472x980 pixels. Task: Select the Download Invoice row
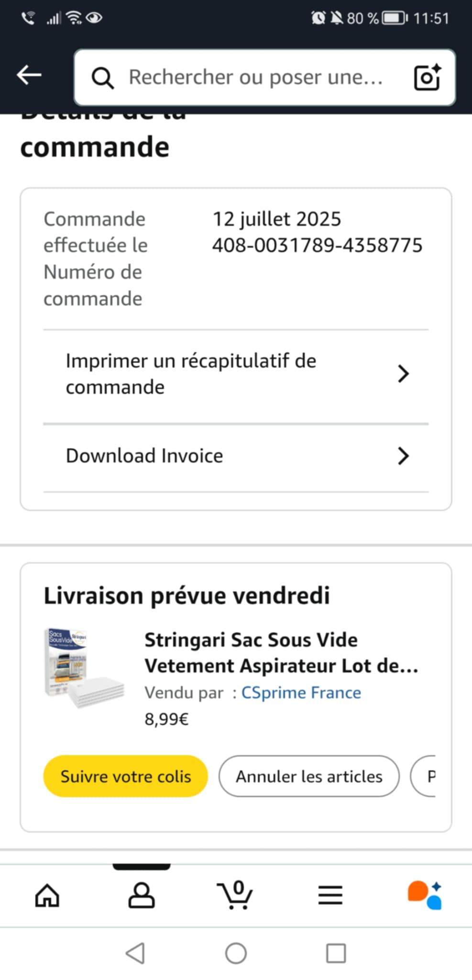(x=144, y=456)
